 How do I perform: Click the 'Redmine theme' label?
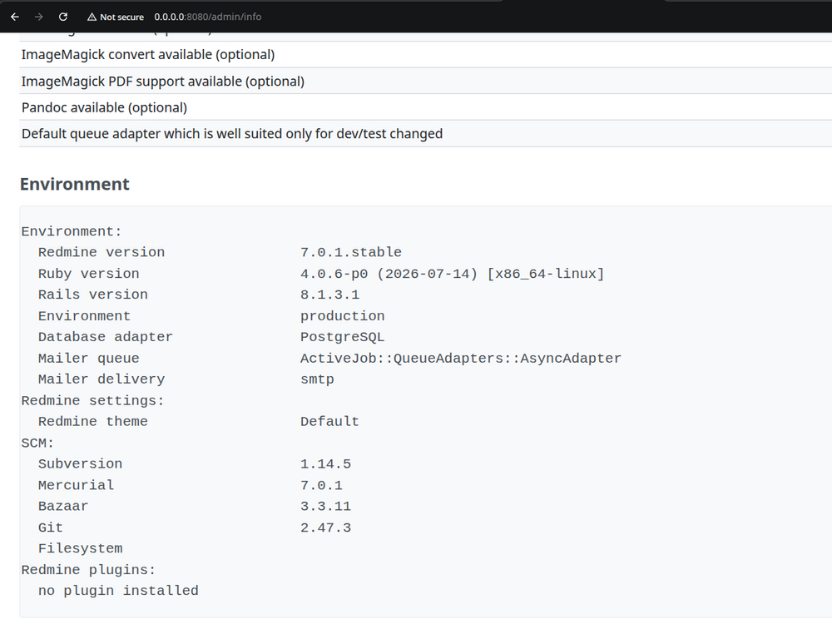(93, 422)
